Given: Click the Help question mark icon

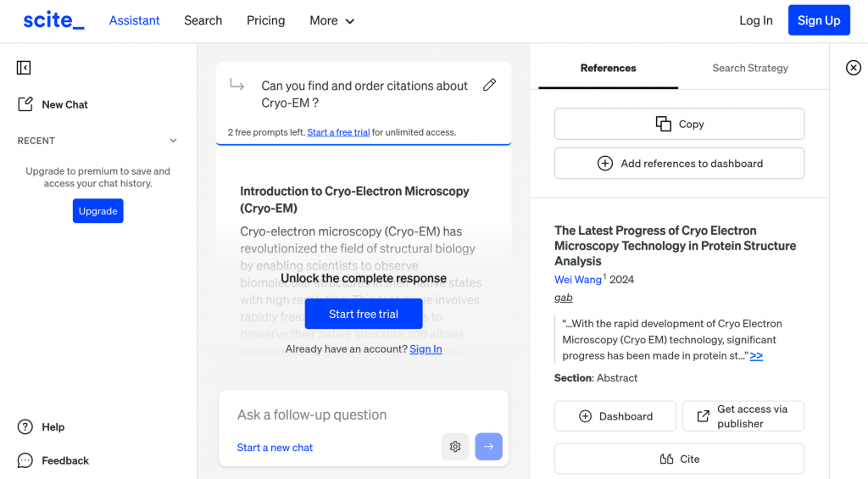Looking at the screenshot, I should tap(25, 427).
